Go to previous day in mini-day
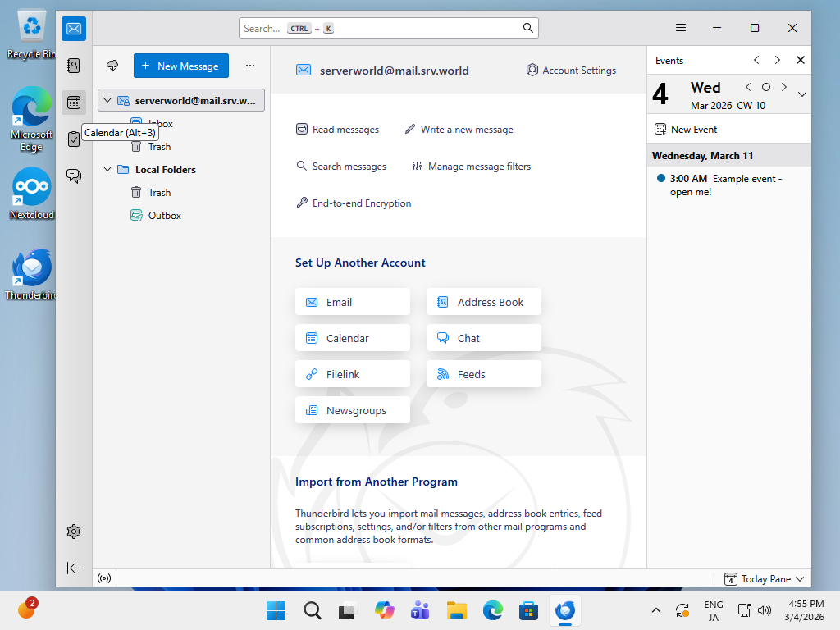Image resolution: width=840 pixels, height=630 pixels. point(748,87)
